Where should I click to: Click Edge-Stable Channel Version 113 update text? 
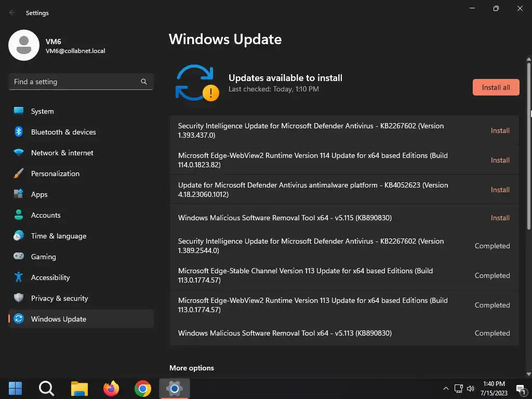[x=305, y=275]
